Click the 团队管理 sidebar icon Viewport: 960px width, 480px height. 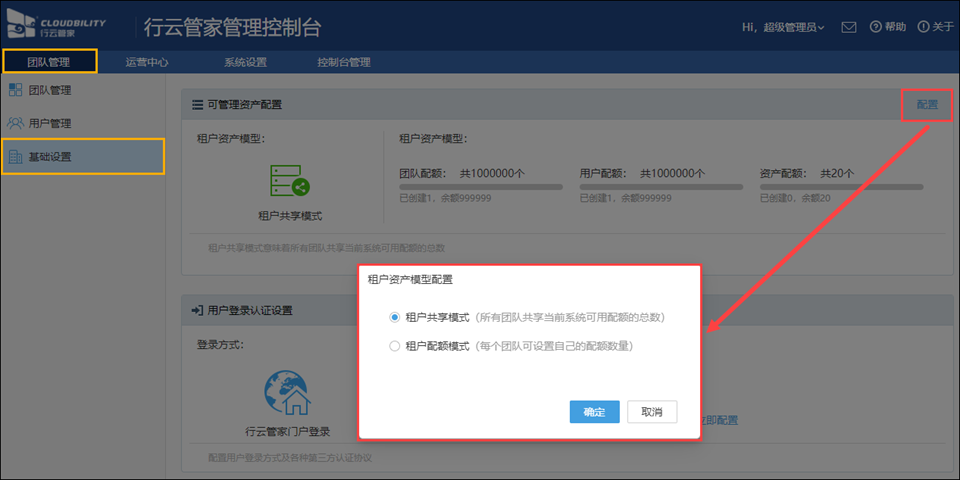click(15, 90)
